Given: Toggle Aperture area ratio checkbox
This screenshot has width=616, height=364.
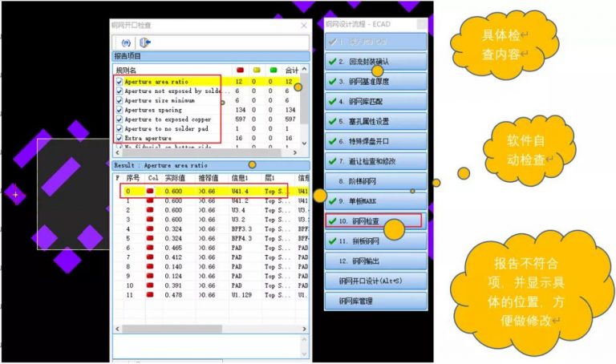Looking at the screenshot, I should (119, 82).
